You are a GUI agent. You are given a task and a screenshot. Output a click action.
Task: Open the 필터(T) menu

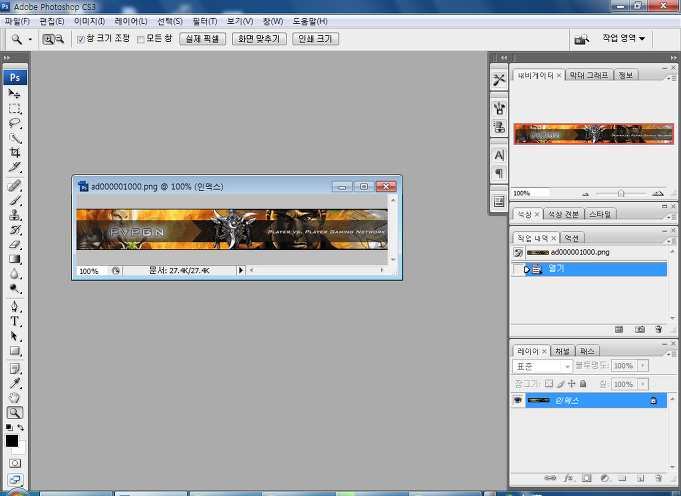(205, 21)
